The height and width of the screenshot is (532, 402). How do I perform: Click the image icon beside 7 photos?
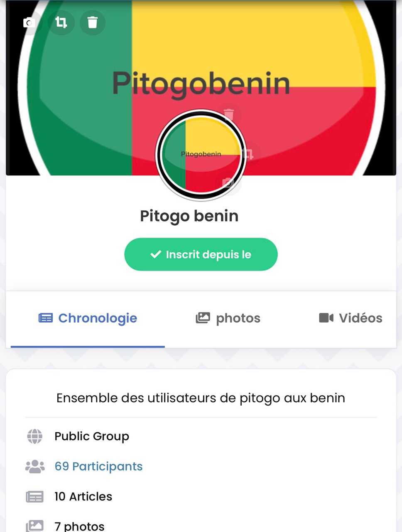(35, 525)
